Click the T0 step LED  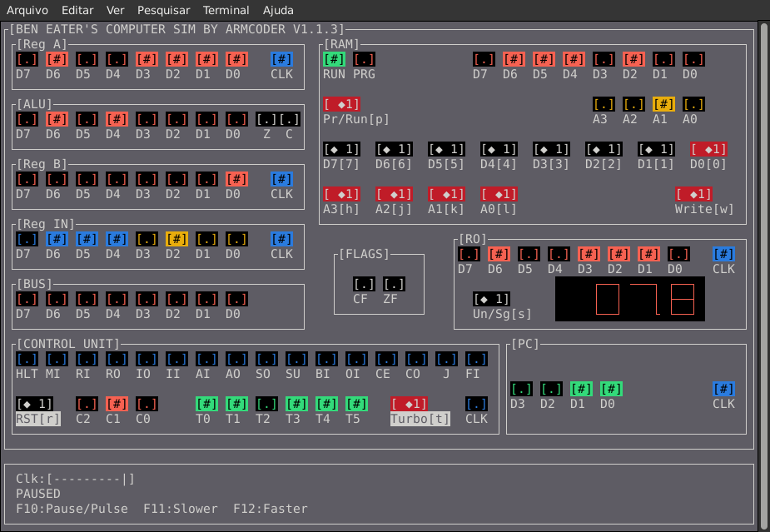click(206, 405)
